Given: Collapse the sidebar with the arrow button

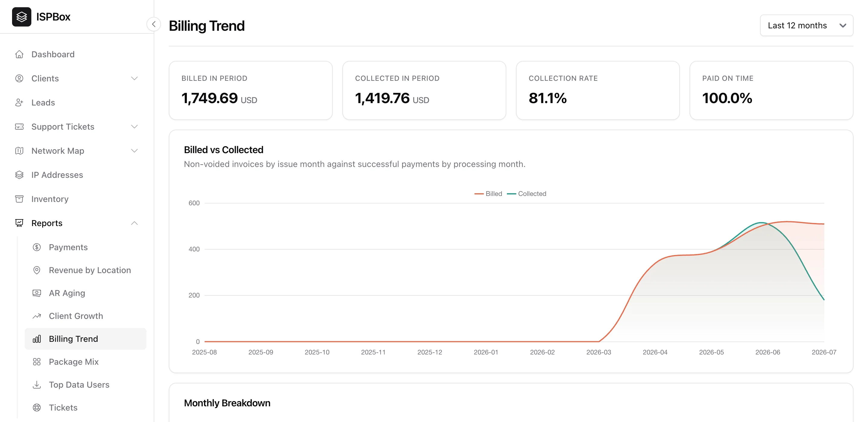Looking at the screenshot, I should click(154, 24).
